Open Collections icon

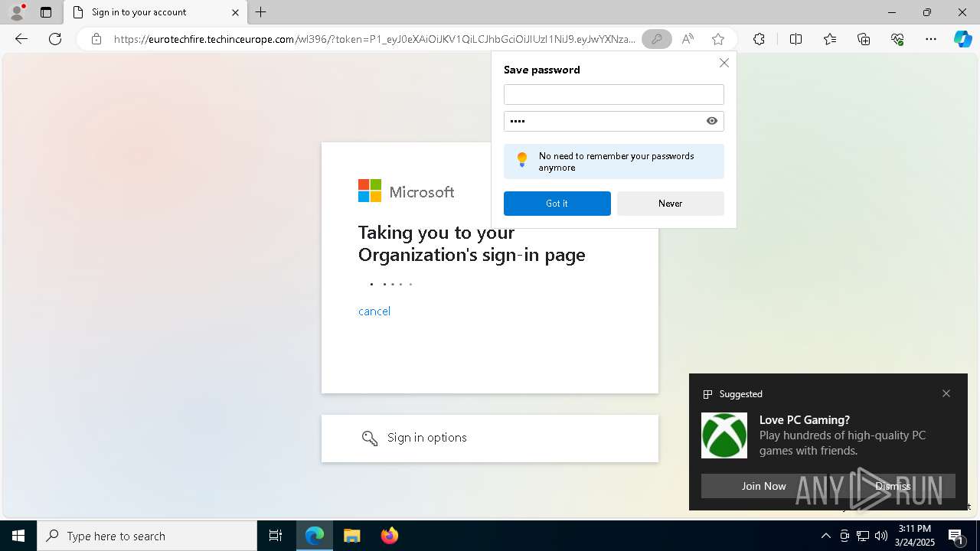tap(864, 39)
